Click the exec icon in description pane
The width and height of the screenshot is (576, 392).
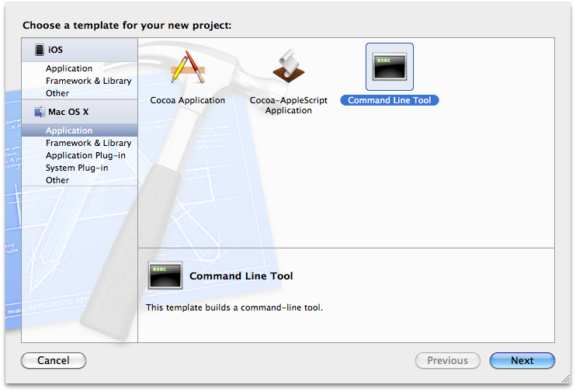165,276
